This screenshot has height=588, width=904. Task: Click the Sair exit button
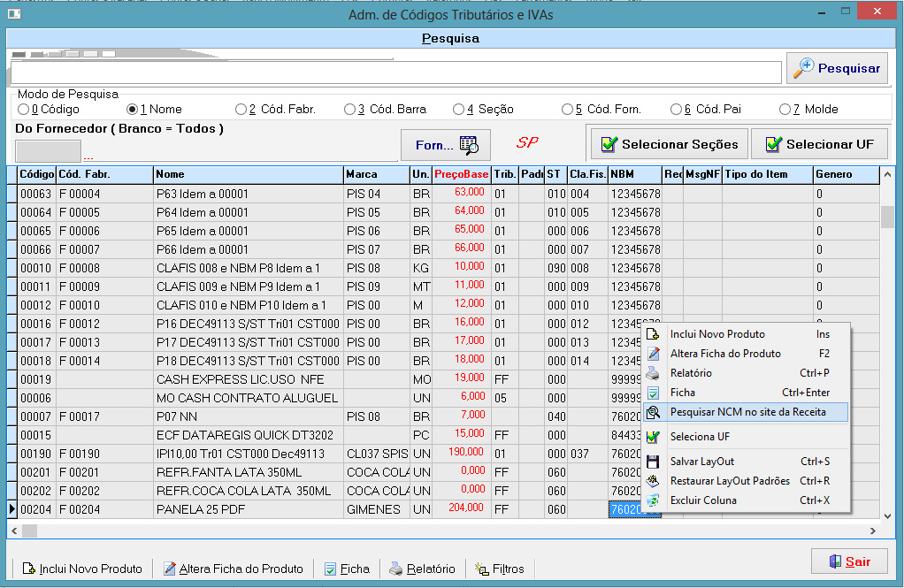tap(848, 561)
